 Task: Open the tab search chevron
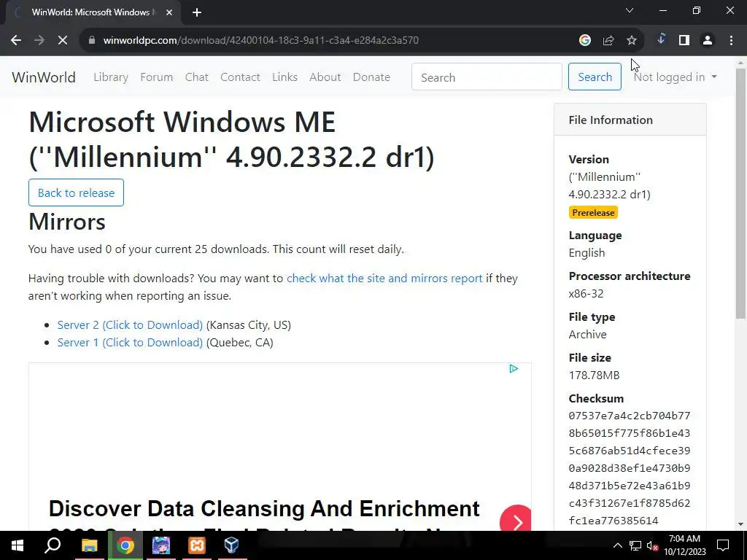(x=630, y=10)
